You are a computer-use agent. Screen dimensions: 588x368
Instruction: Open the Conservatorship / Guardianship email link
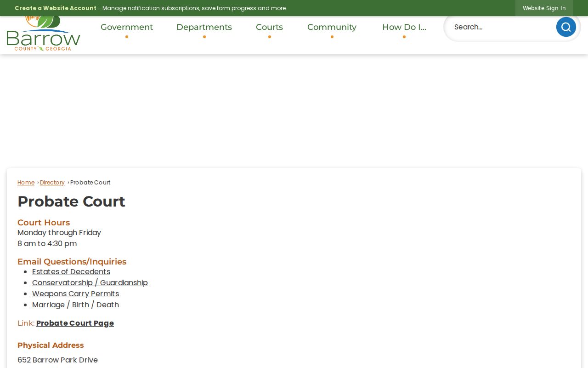[90, 283]
